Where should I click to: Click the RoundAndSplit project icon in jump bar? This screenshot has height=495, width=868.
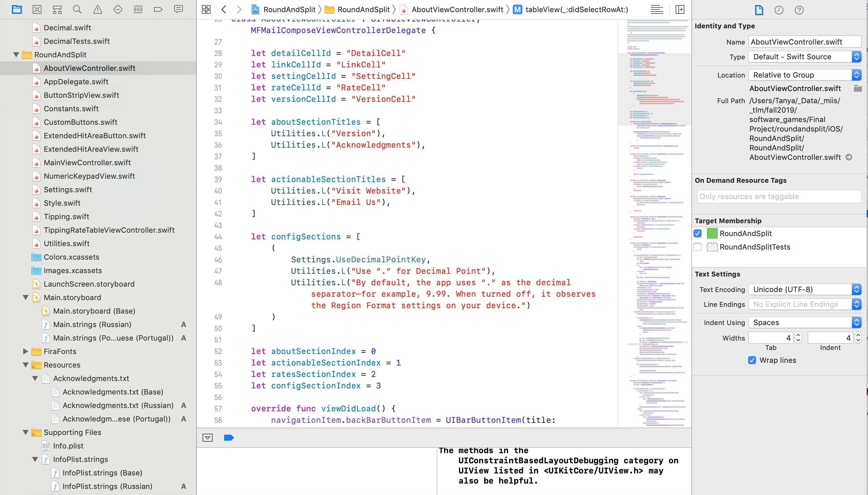click(x=255, y=9)
